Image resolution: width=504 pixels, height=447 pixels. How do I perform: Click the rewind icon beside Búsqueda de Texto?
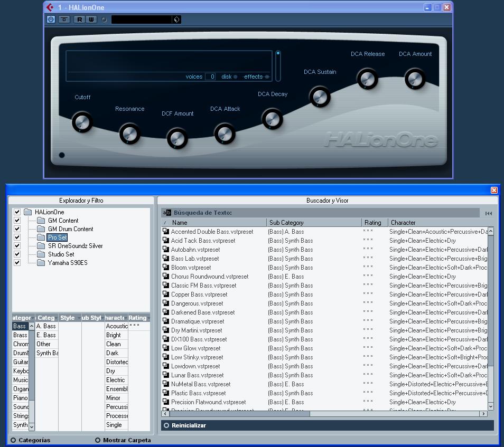pos(489,213)
